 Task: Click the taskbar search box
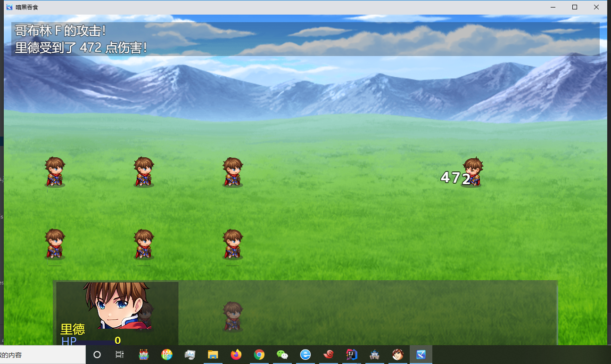(43, 355)
